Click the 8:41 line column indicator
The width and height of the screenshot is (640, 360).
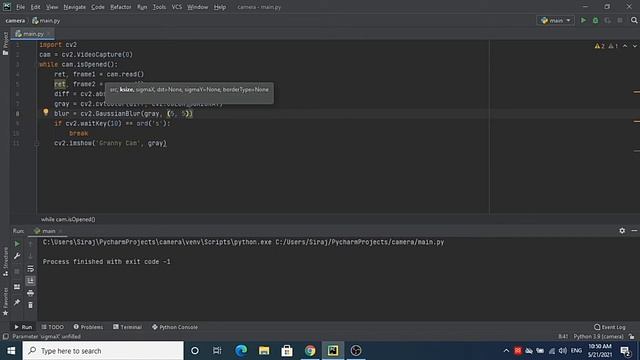click(x=563, y=336)
